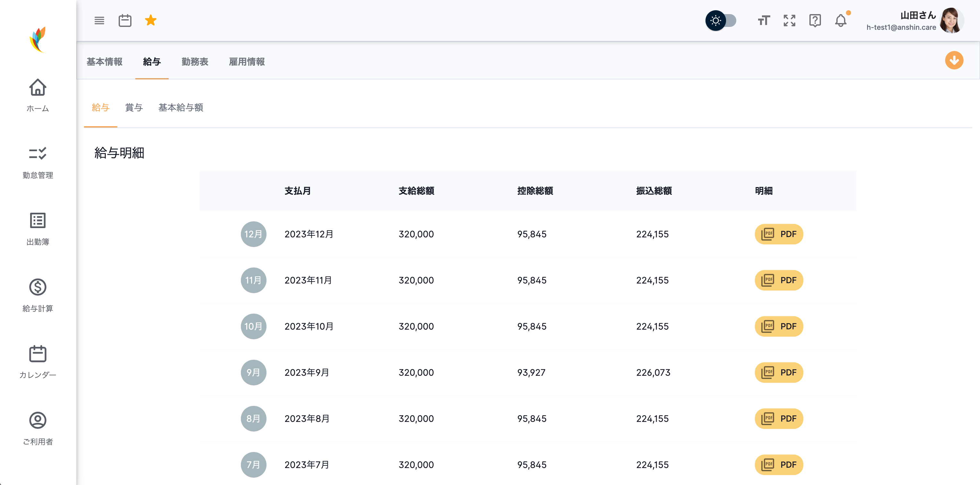Viewport: 980px width, 485px height.
Task: Open PDF for 2023年12月 payslip
Action: 778,234
